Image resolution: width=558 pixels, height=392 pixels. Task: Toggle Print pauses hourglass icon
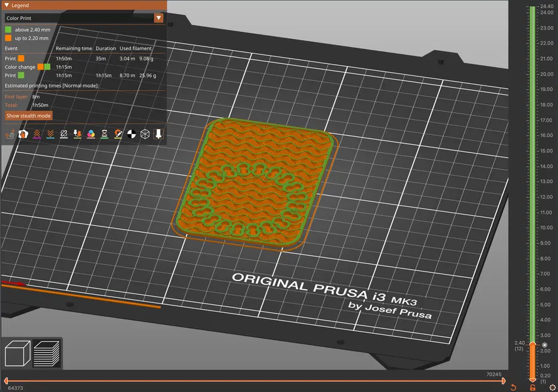(104, 134)
